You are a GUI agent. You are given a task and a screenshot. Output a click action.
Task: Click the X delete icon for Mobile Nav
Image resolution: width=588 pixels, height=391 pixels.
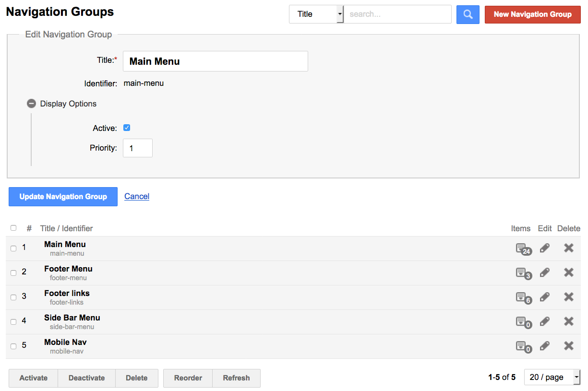coord(568,346)
